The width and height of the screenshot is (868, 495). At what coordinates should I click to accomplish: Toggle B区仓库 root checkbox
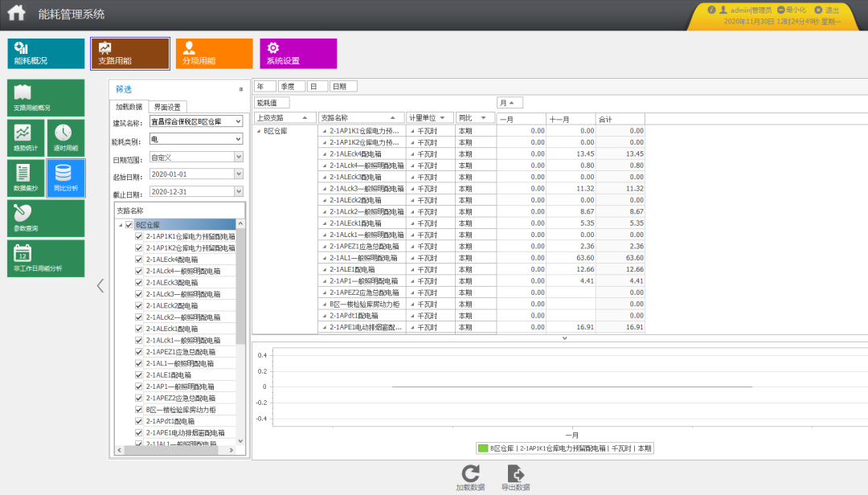tap(129, 225)
